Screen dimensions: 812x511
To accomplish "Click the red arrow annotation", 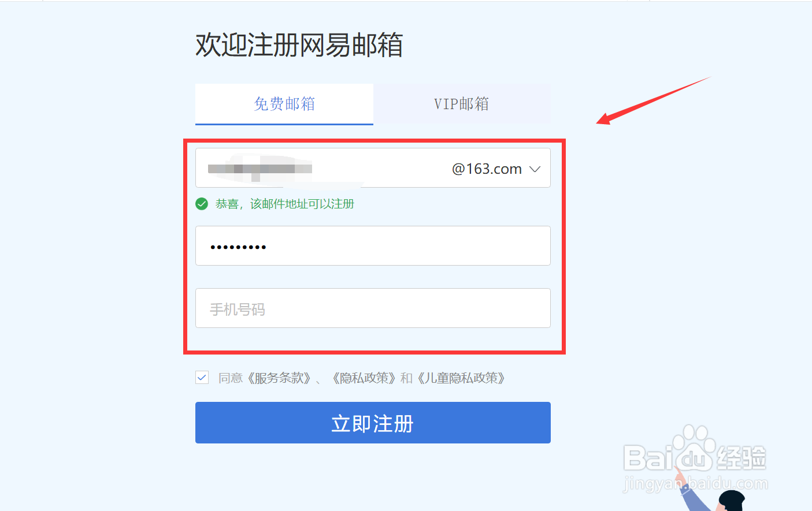I will point(653,100).
